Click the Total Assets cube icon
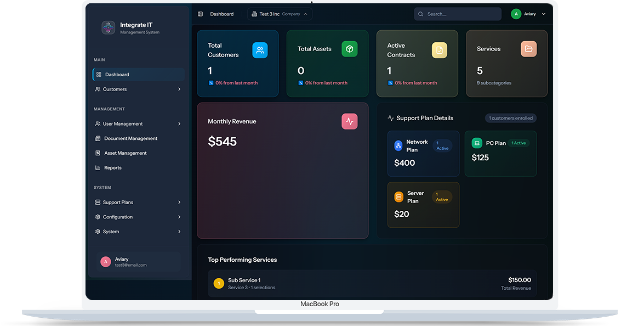This screenshot has height=326, width=644. 349,49
